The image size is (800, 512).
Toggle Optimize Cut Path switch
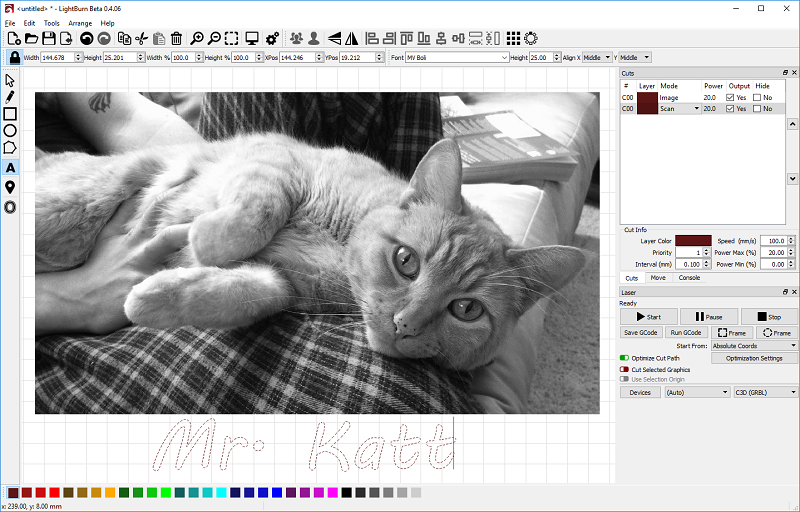[x=625, y=357]
